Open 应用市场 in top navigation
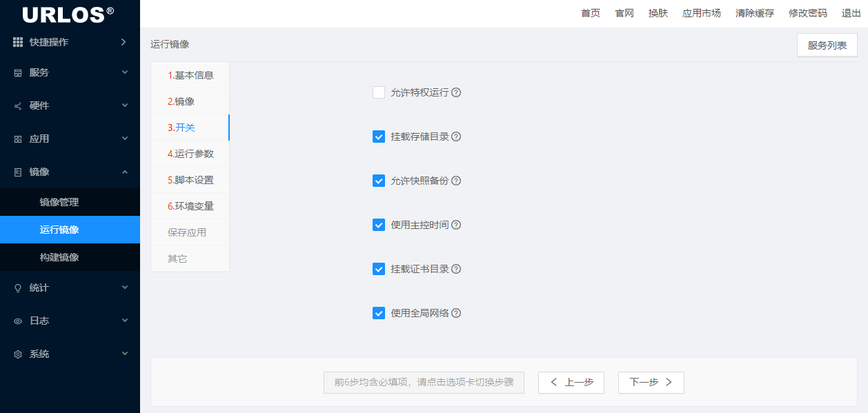This screenshot has height=413, width=868. (701, 13)
